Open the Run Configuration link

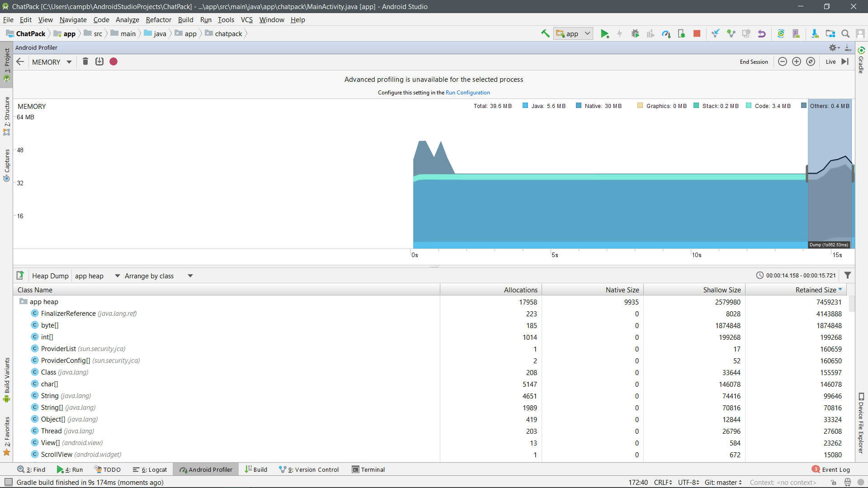click(467, 93)
